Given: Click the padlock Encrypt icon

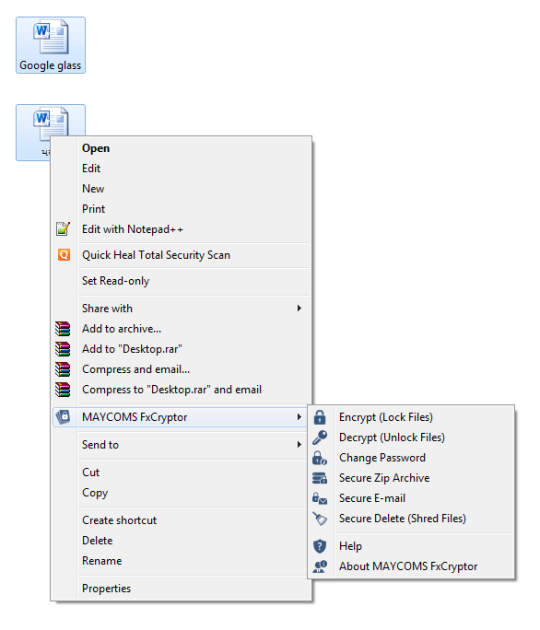Looking at the screenshot, I should pos(320,417).
